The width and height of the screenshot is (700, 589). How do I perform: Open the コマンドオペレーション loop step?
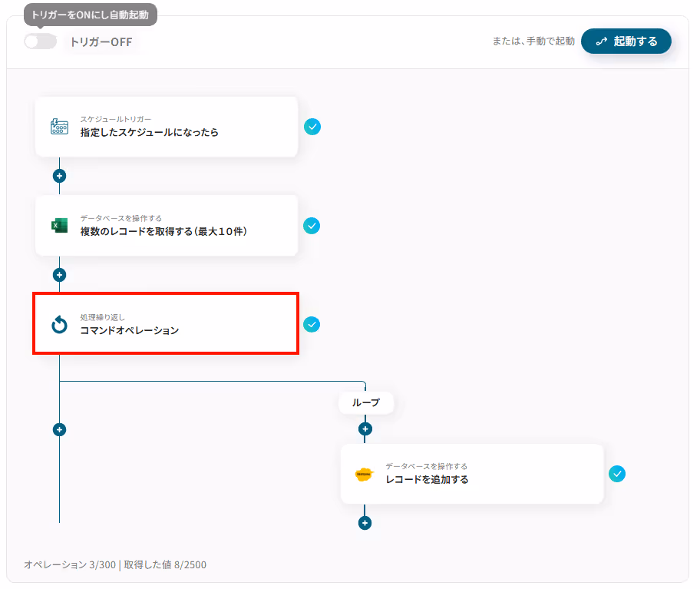pos(166,324)
